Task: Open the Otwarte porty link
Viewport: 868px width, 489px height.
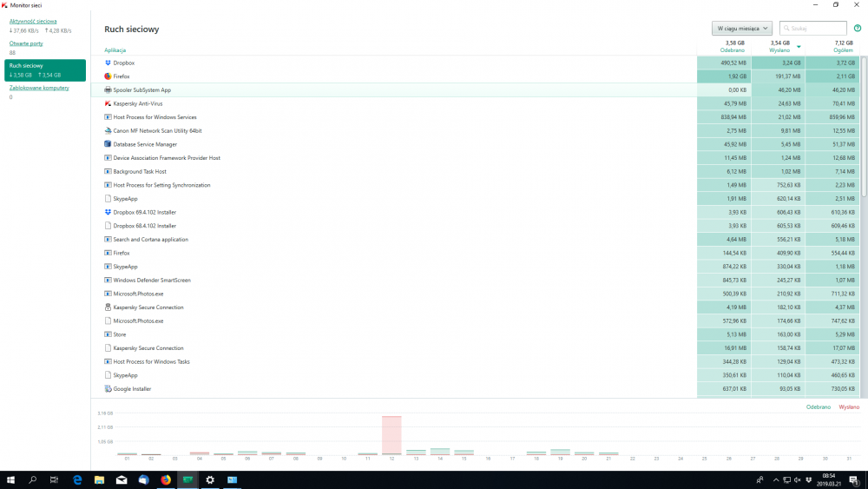Action: [x=26, y=43]
